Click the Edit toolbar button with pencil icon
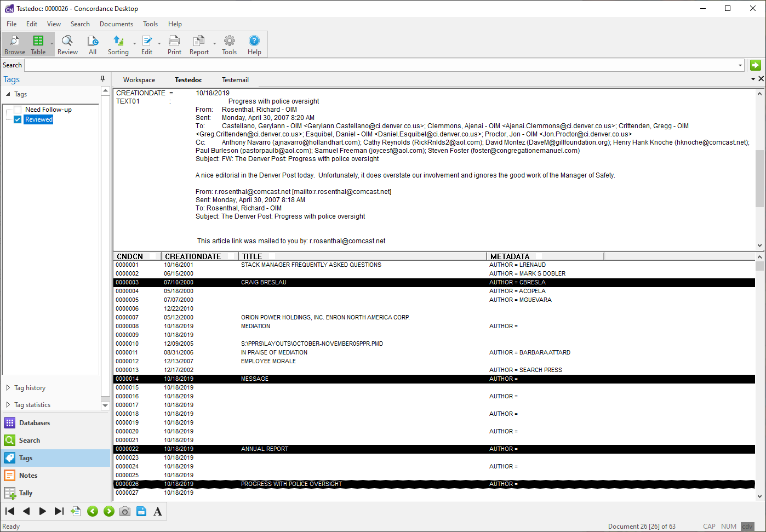Screen dimensions: 766x532 tap(147, 44)
